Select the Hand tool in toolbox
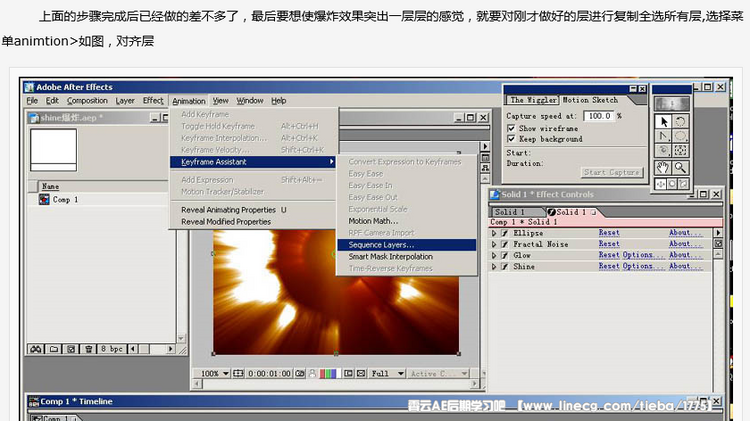Screen dimensions: 750x421 (x=663, y=167)
